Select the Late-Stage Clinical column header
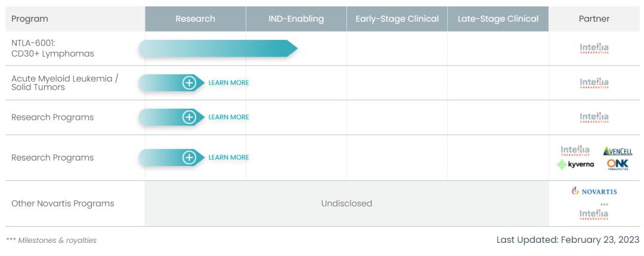The image size is (644, 256). (x=498, y=19)
